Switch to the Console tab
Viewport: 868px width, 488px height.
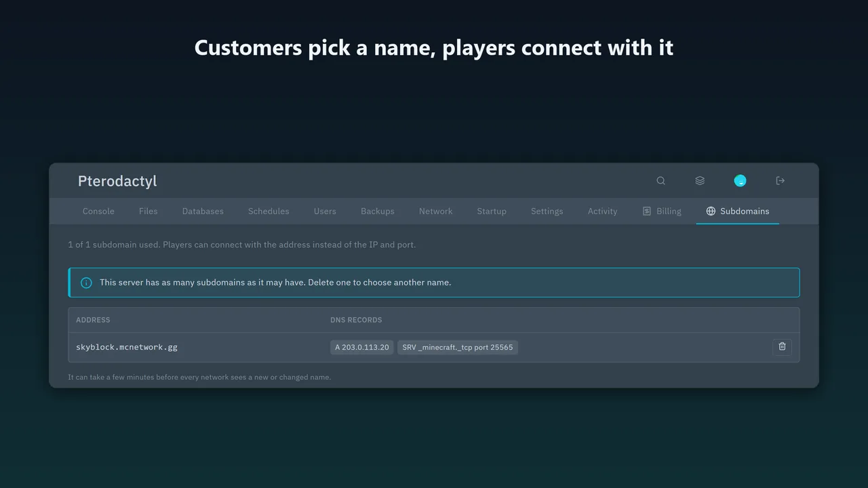pyautogui.click(x=98, y=211)
